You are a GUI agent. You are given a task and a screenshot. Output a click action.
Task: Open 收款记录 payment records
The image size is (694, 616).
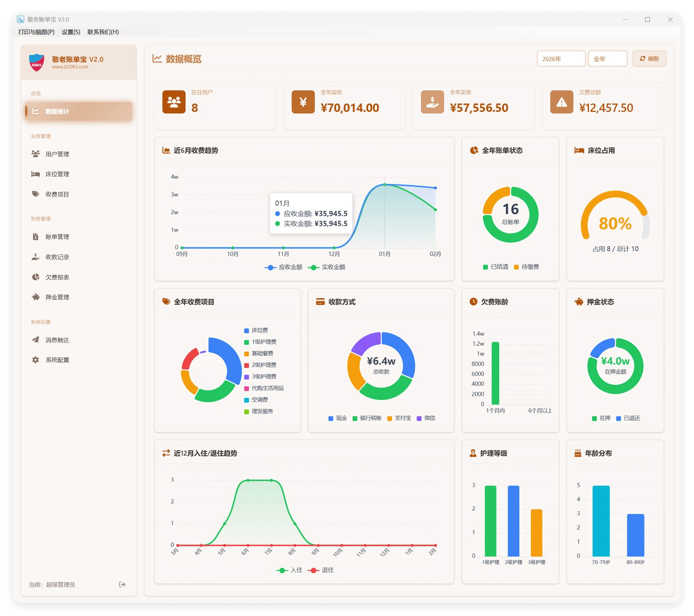click(x=57, y=257)
